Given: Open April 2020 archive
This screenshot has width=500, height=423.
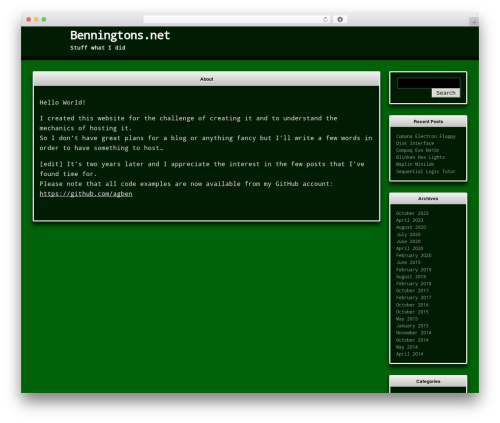Looking at the screenshot, I should 409,248.
